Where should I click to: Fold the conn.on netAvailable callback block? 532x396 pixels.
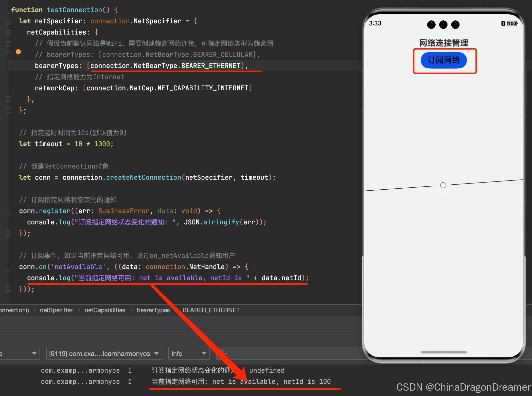click(8, 267)
